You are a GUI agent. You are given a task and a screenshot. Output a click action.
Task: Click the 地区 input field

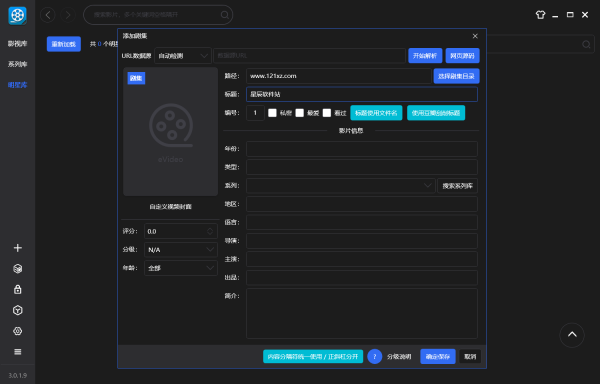click(362, 204)
